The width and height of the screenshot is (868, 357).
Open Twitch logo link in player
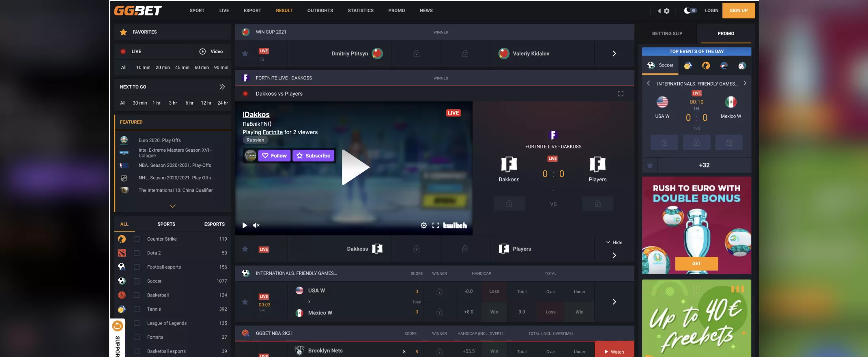pyautogui.click(x=455, y=226)
